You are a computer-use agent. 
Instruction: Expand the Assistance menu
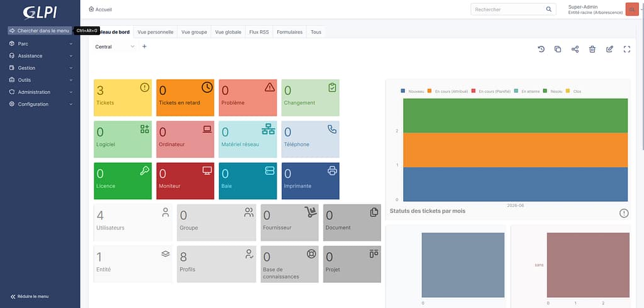[x=40, y=56]
